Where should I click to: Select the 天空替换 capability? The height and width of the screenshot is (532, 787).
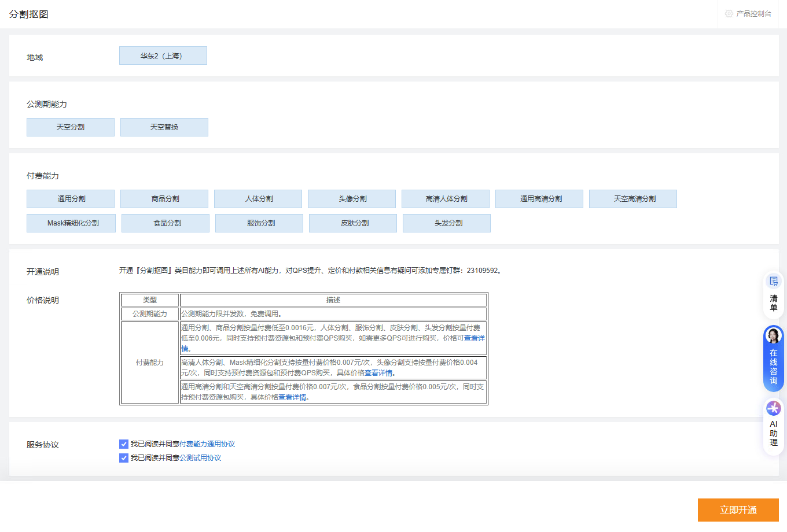coord(164,127)
